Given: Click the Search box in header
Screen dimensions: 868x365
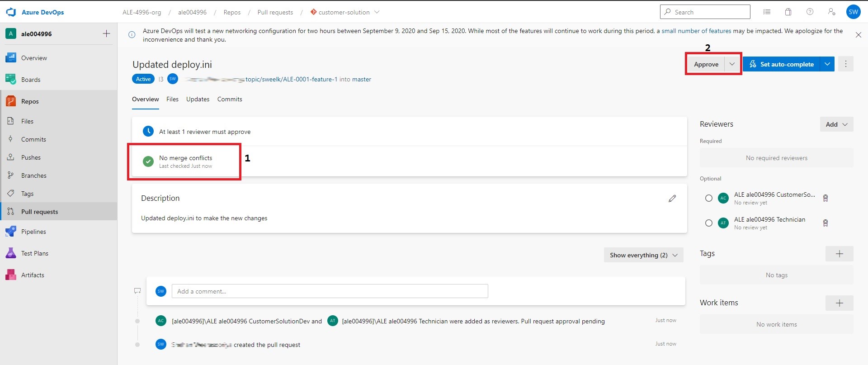Looking at the screenshot, I should point(705,12).
